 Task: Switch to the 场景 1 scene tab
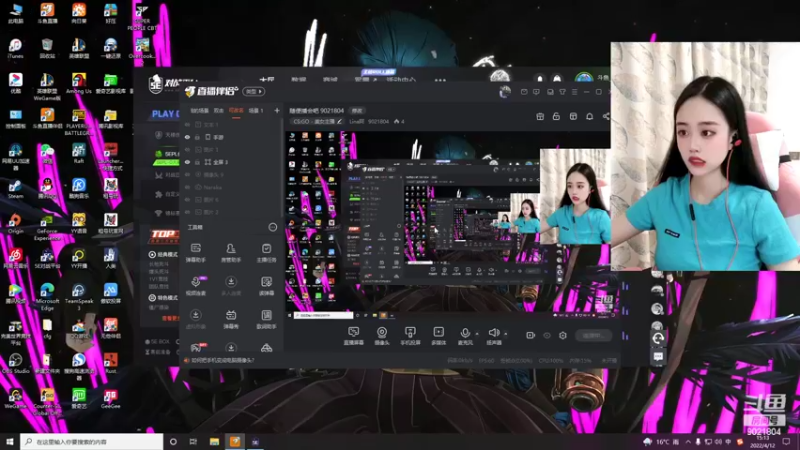pyautogui.click(x=256, y=110)
